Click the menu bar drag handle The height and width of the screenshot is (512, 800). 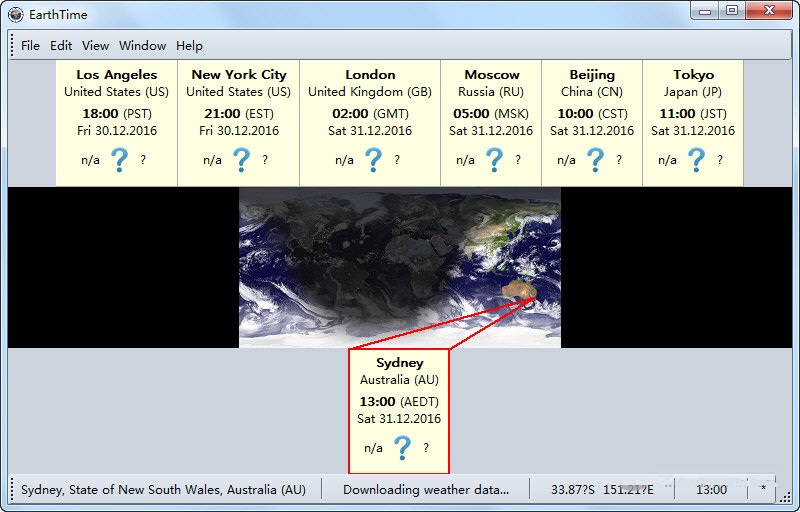(x=12, y=46)
